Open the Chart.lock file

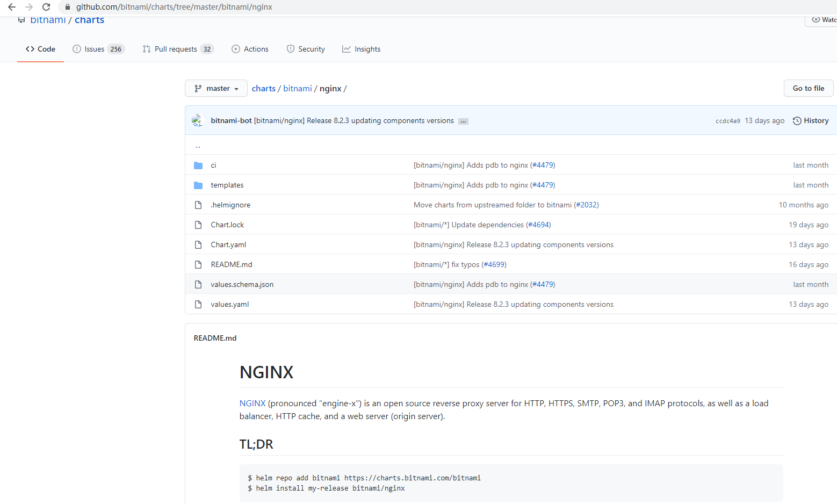pos(227,225)
